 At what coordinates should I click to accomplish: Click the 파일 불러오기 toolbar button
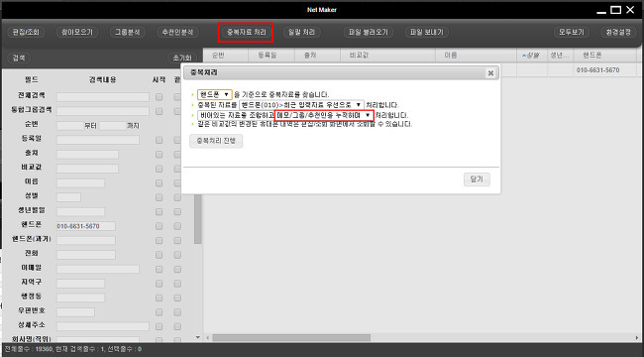[x=369, y=32]
